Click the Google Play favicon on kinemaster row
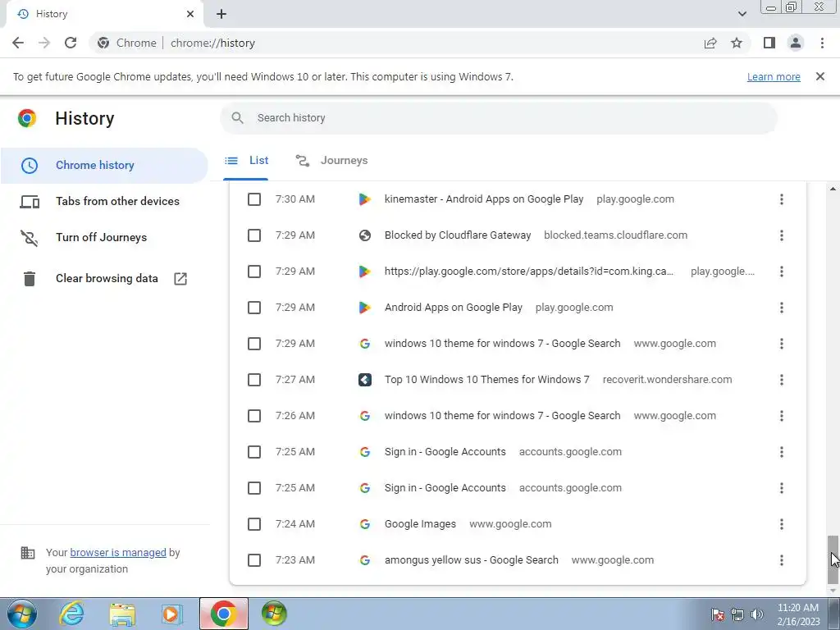This screenshot has width=840, height=630. pos(365,199)
